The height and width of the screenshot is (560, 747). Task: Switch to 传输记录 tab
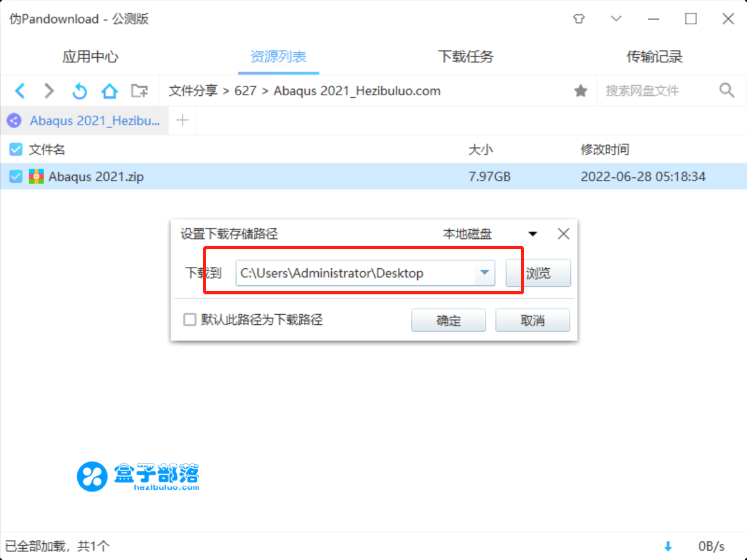tap(654, 57)
